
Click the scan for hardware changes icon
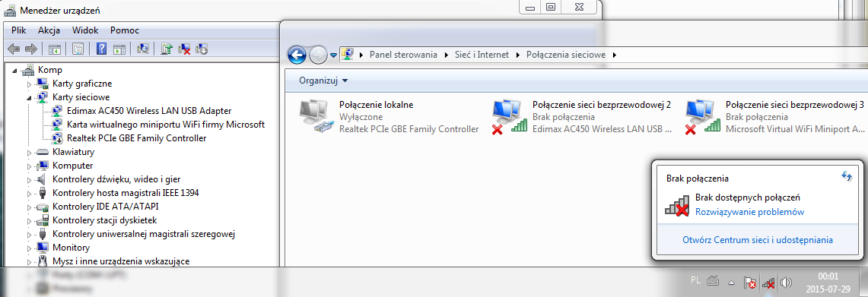coord(143,49)
